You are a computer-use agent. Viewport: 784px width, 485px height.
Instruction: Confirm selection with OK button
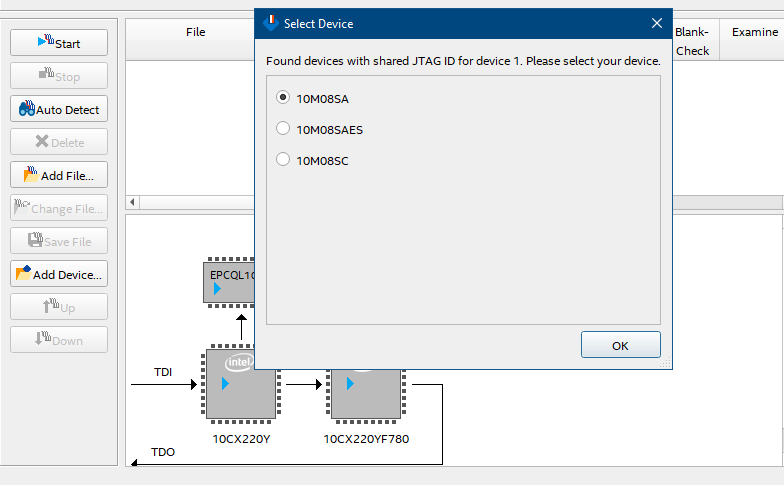(620, 345)
